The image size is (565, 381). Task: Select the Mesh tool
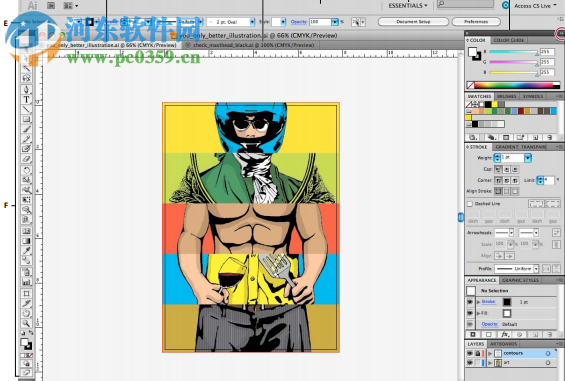click(x=26, y=231)
